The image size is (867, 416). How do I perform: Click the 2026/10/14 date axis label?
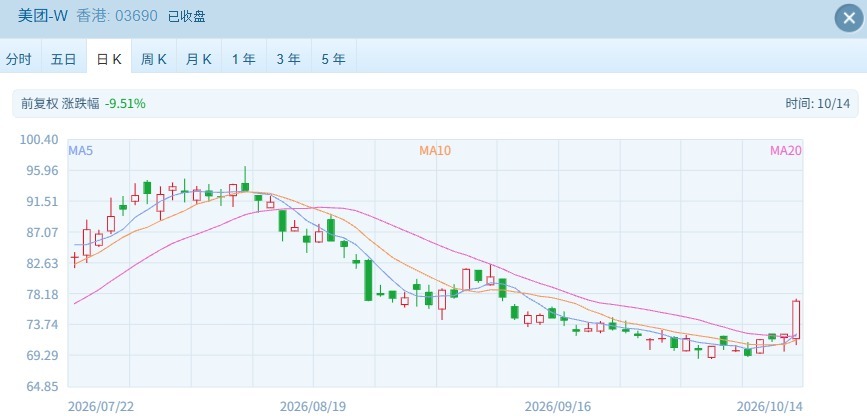[770, 407]
